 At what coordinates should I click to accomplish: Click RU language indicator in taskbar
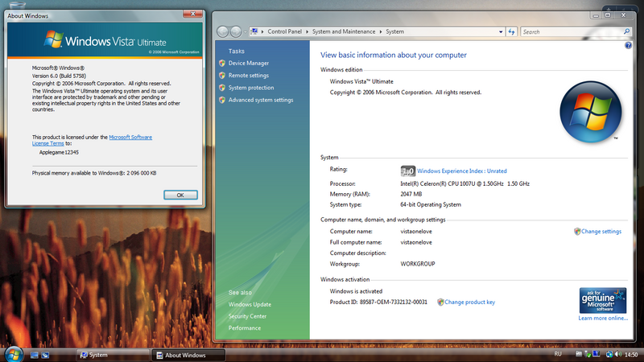(x=558, y=354)
